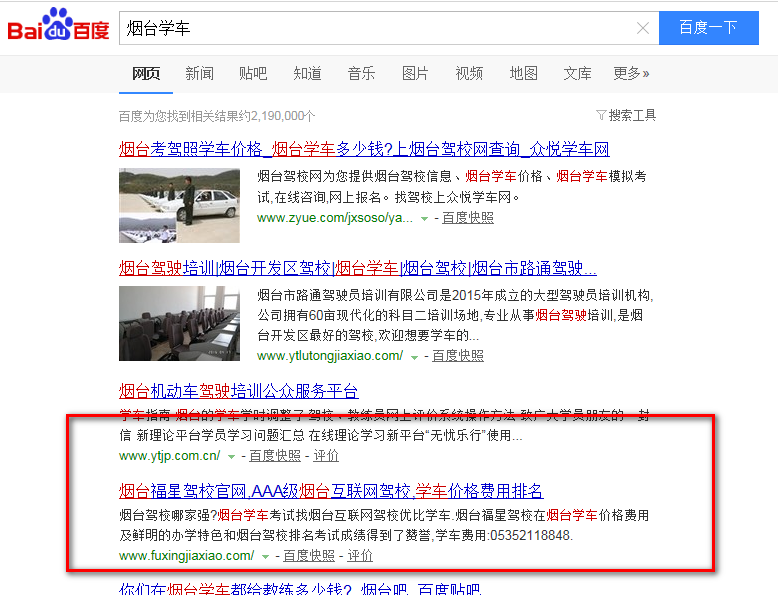This screenshot has width=778, height=595.
Task: Click the driving school cars thumbnail
Action: click(179, 205)
